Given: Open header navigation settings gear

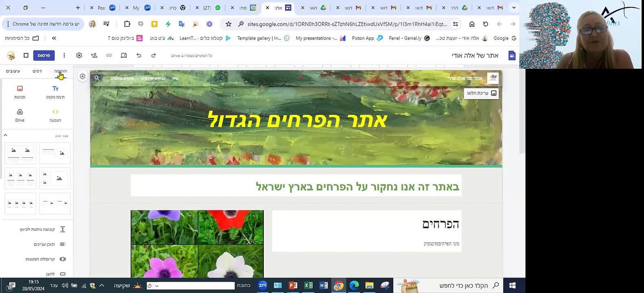Looking at the screenshot, I should pos(83,77).
